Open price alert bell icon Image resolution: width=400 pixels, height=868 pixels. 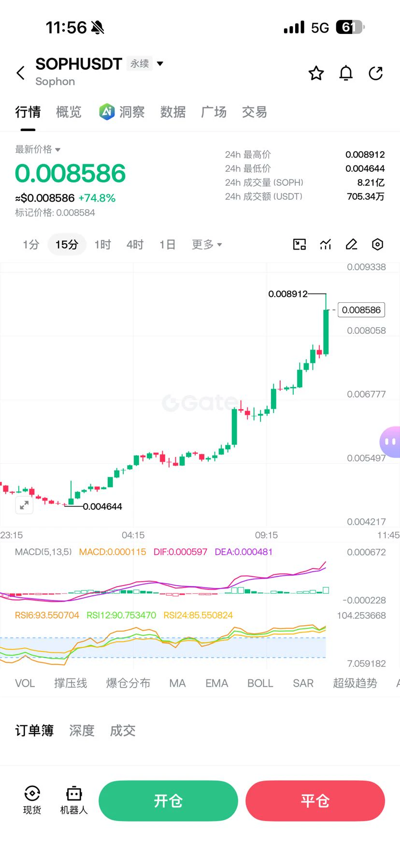(x=346, y=74)
